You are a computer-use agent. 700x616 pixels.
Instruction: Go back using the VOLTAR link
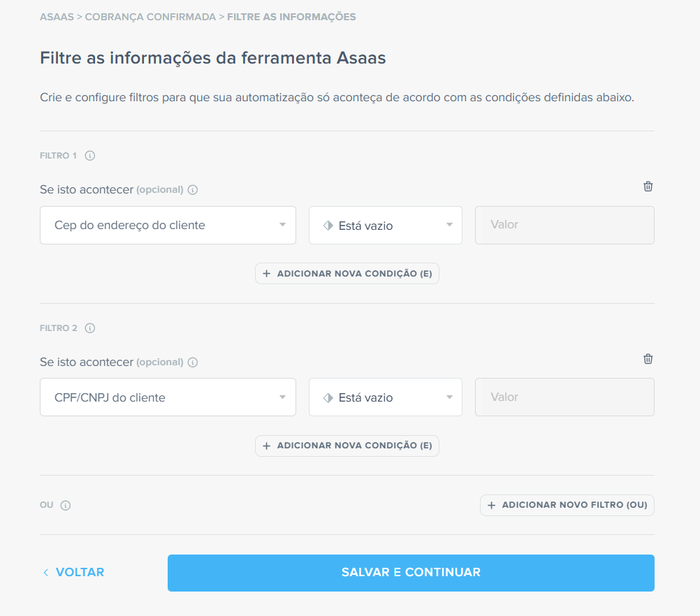click(73, 572)
